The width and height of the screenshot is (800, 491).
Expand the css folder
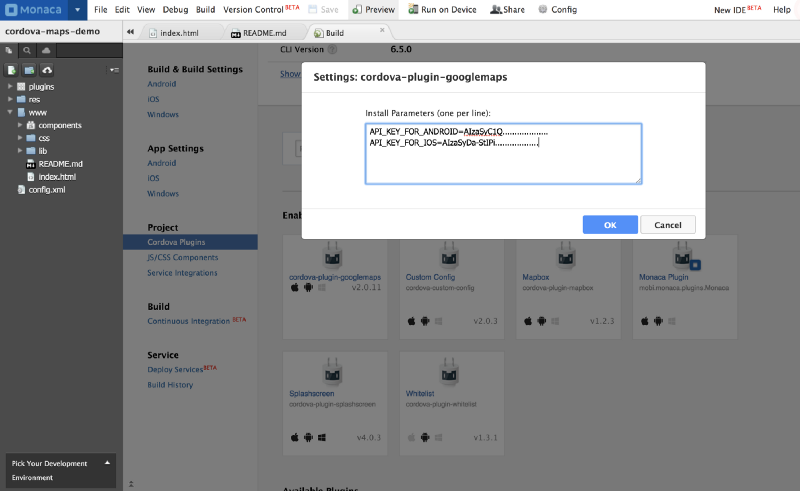click(x=20, y=138)
